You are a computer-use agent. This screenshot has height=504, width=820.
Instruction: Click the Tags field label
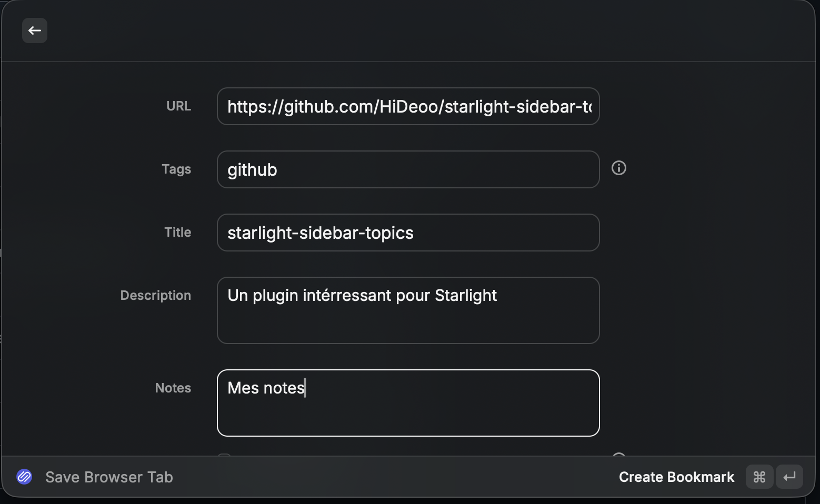click(x=176, y=169)
